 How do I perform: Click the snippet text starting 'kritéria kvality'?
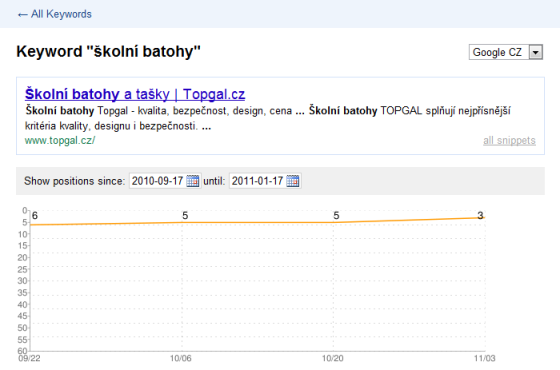point(118,126)
